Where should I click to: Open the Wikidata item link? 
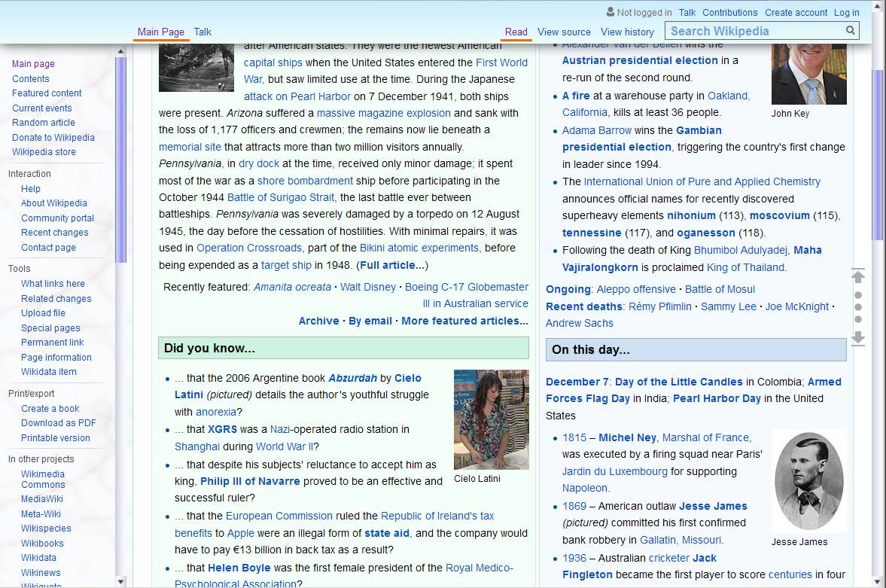click(49, 371)
